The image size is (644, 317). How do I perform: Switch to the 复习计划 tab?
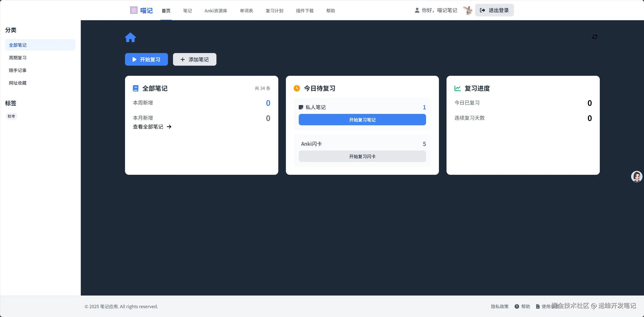click(x=274, y=11)
